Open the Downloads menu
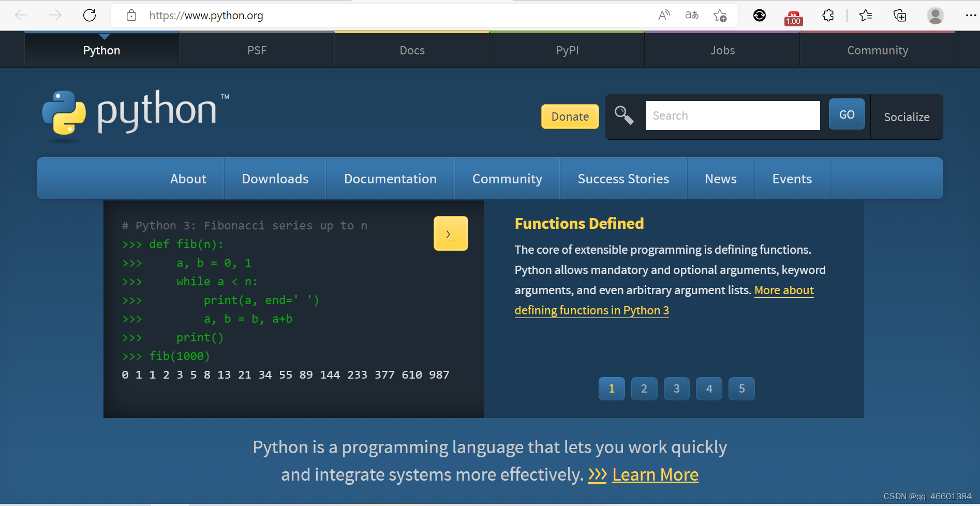 click(275, 179)
